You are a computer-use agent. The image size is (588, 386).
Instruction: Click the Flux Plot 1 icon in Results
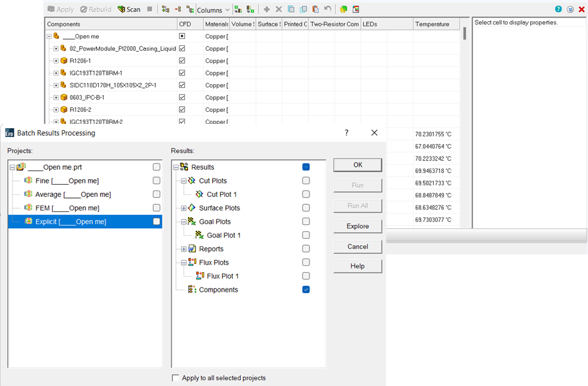point(200,276)
